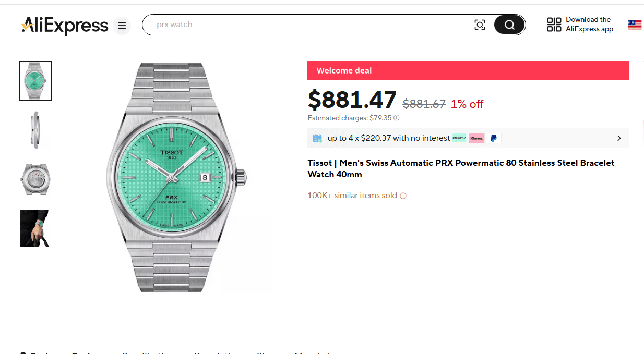Screen dimensions: 644x354
Task: Open the US flag region selector
Action: point(634,25)
